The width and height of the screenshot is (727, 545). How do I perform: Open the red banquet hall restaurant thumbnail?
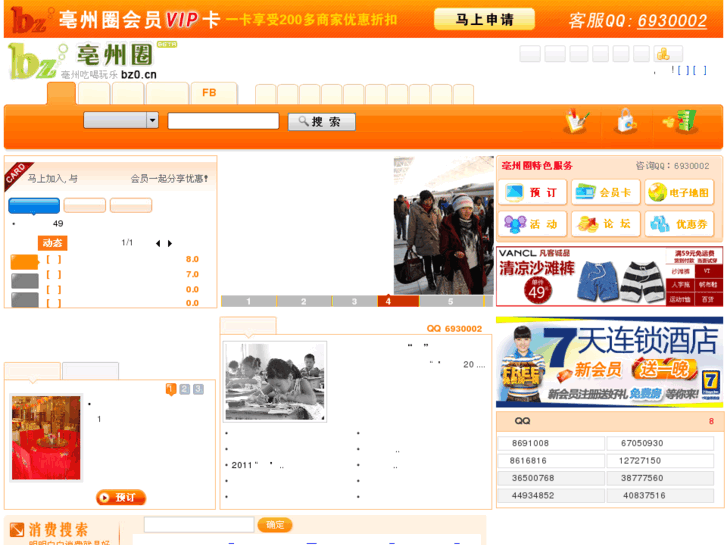pyautogui.click(x=46, y=438)
